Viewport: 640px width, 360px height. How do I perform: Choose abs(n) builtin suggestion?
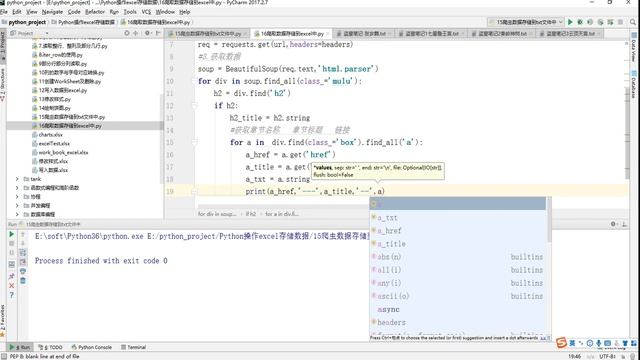pyautogui.click(x=458, y=257)
